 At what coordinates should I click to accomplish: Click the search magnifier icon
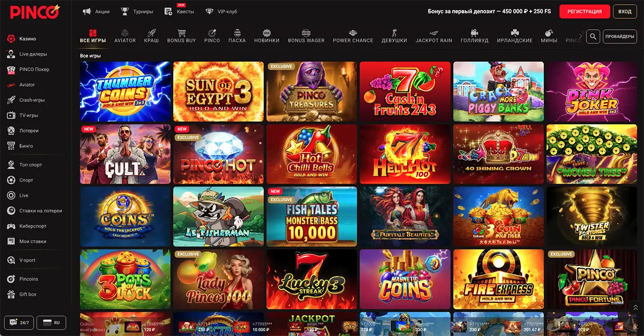593,36
